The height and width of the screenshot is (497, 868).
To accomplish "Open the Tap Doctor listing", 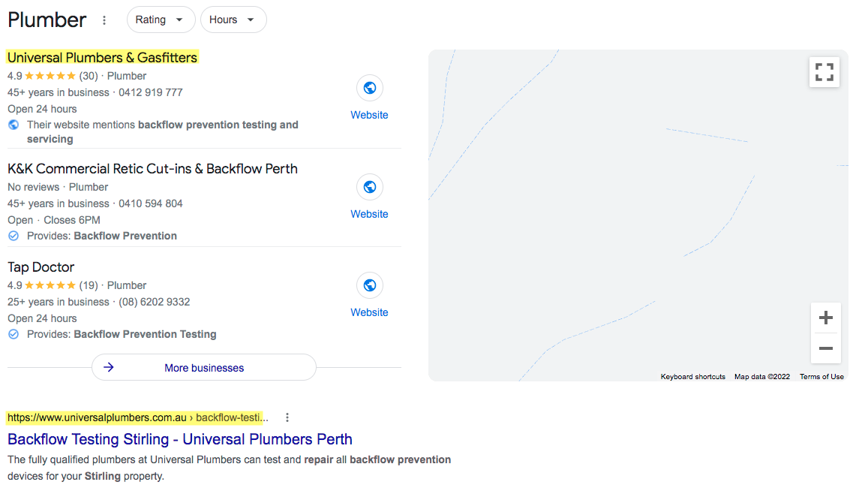I will point(41,267).
